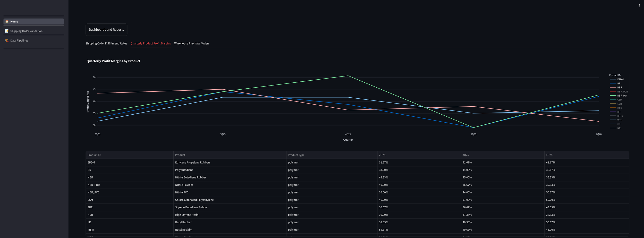The height and width of the screenshot is (238, 644).
Task: Click the 43.33% cell in NBR row
Action: tap(419, 177)
